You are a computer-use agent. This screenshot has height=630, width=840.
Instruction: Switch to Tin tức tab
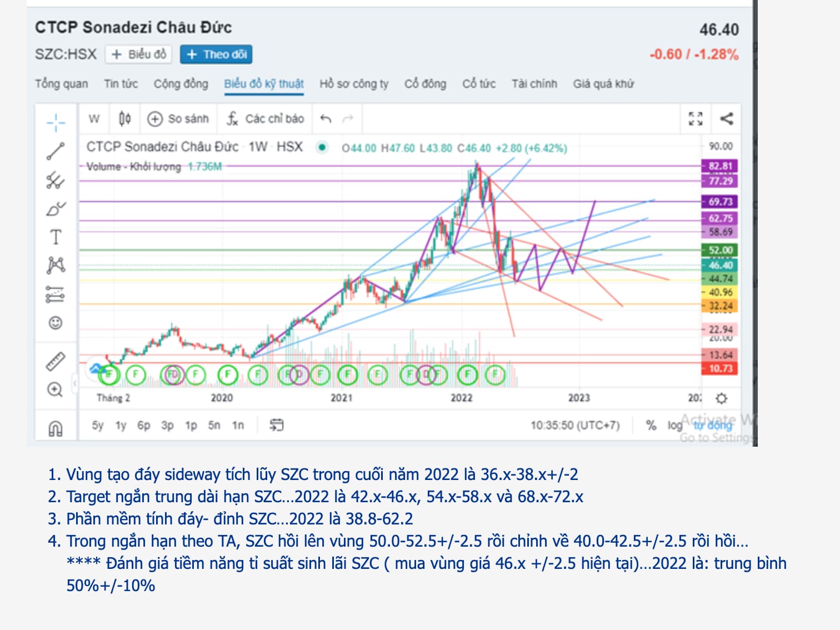121,84
